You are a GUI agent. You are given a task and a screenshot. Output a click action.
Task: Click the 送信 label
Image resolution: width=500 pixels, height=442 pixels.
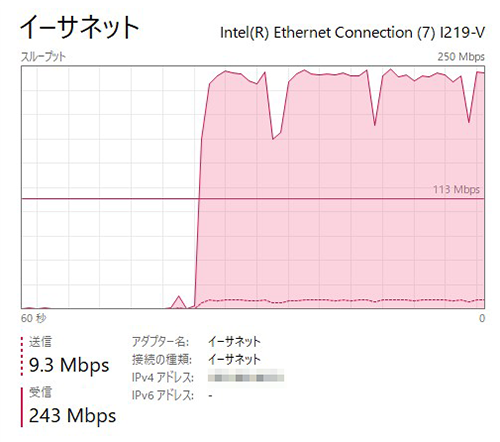[x=40, y=342]
